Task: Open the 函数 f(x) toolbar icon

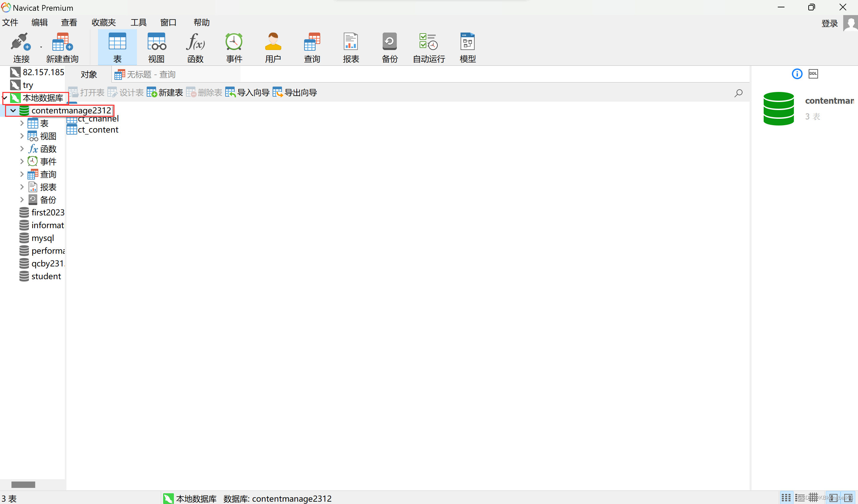Action: [195, 42]
